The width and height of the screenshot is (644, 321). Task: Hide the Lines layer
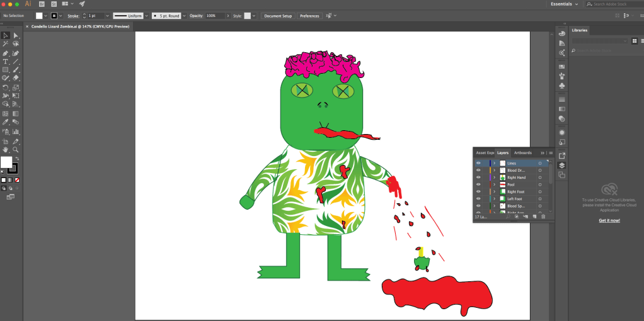point(478,163)
